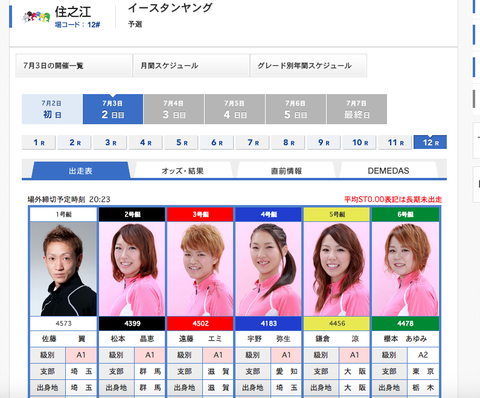Click the 場コード:12# label
The width and height of the screenshot is (480, 398).
click(77, 25)
